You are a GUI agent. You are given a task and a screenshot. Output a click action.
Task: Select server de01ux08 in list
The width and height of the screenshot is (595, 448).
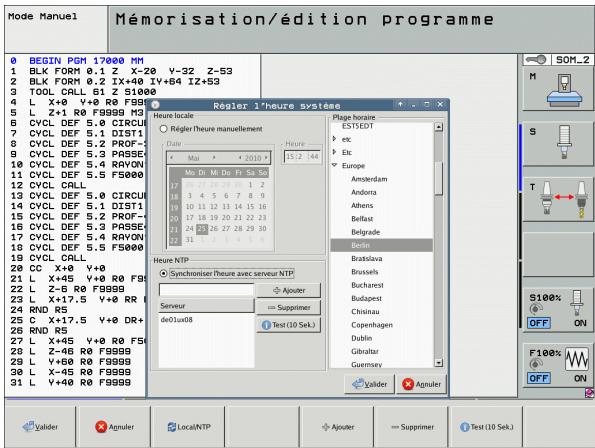pyautogui.click(x=176, y=320)
